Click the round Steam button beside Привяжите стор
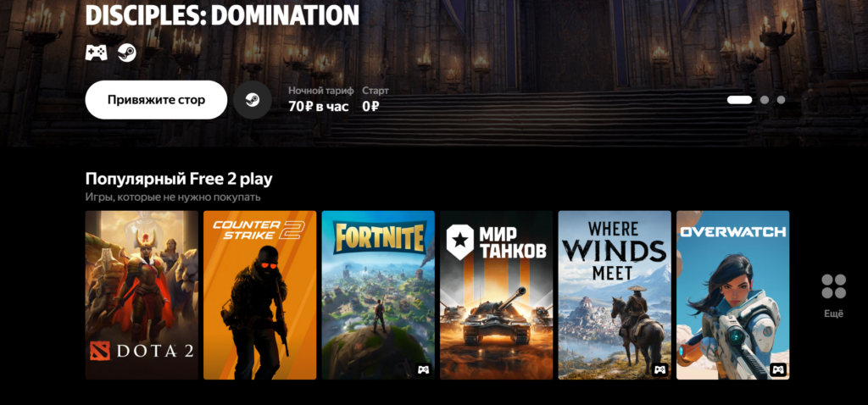The width and height of the screenshot is (868, 405). coord(253,100)
